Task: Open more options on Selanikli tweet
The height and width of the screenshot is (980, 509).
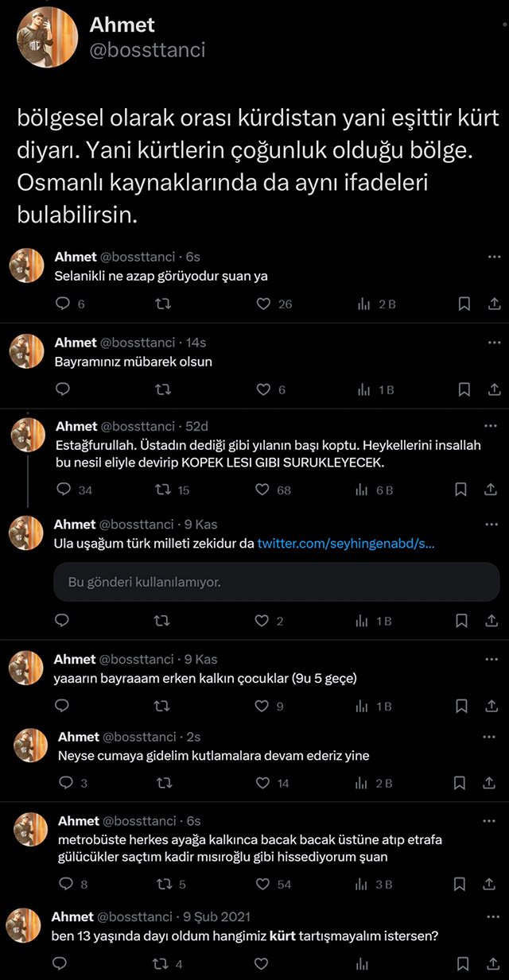Action: coord(494,257)
